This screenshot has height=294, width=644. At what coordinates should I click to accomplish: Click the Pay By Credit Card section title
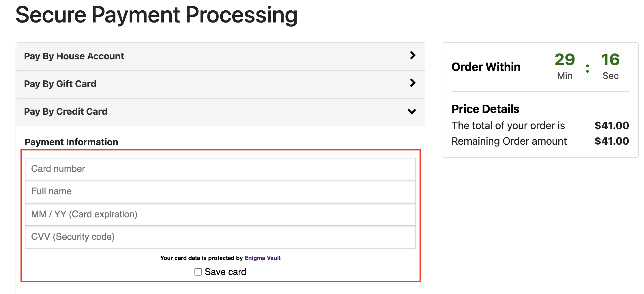pyautogui.click(x=66, y=112)
